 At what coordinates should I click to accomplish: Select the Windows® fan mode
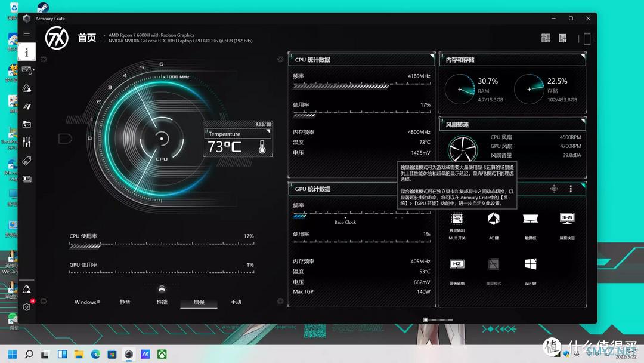point(87,302)
